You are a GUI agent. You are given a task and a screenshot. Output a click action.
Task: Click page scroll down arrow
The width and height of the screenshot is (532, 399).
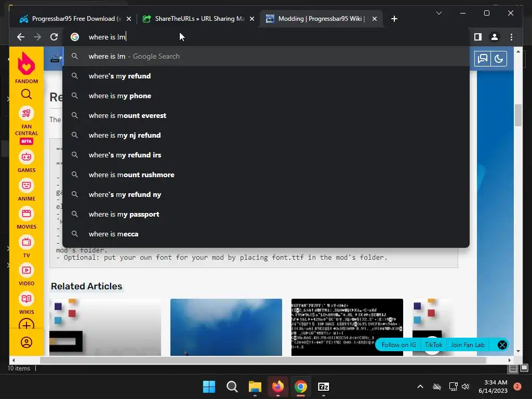click(x=518, y=351)
